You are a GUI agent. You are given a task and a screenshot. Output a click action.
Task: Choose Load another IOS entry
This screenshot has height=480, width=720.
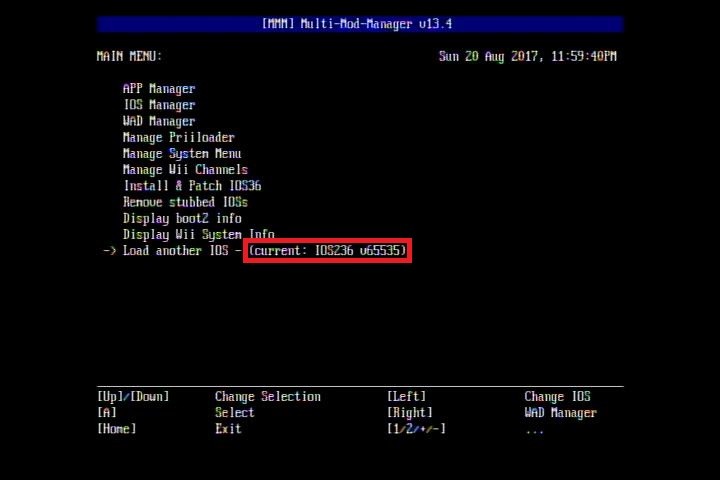click(175, 251)
